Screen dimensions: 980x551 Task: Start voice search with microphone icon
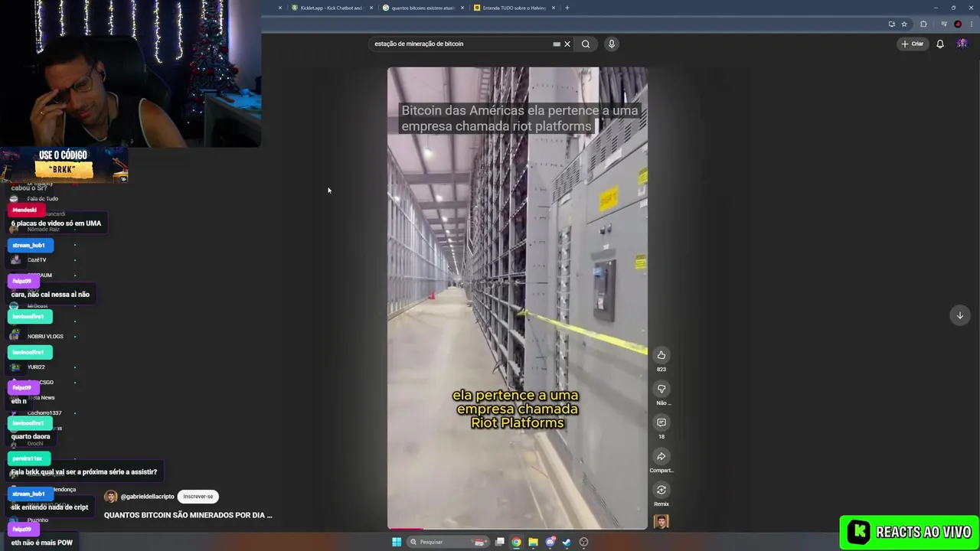pos(611,44)
